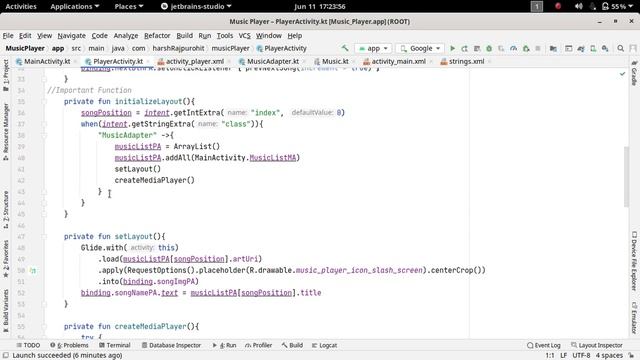Attach Debugger to Android Process icon
This screenshot has height=360, width=640.
[x=526, y=48]
